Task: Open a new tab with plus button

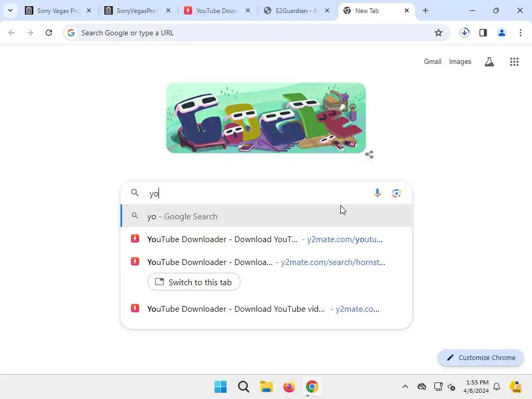Action: [x=425, y=10]
